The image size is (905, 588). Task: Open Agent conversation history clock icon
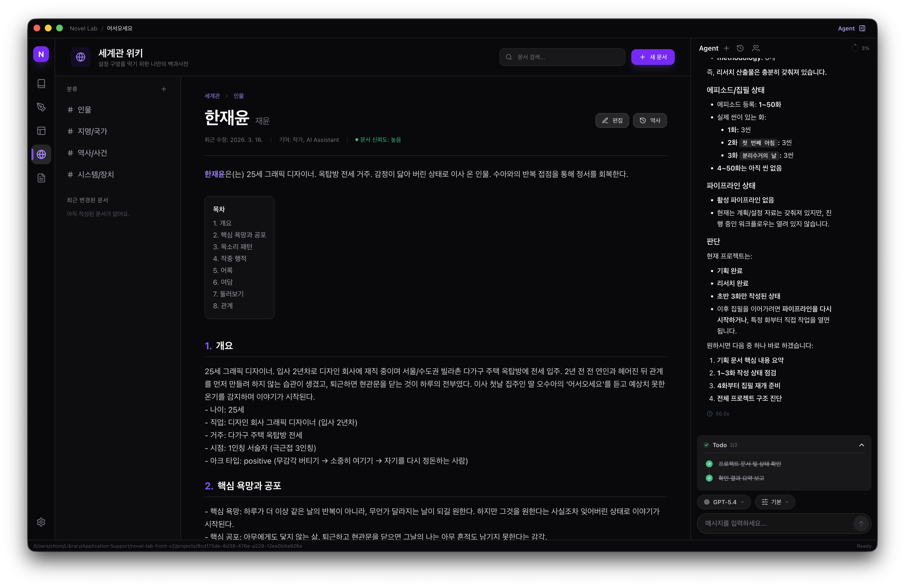(740, 48)
